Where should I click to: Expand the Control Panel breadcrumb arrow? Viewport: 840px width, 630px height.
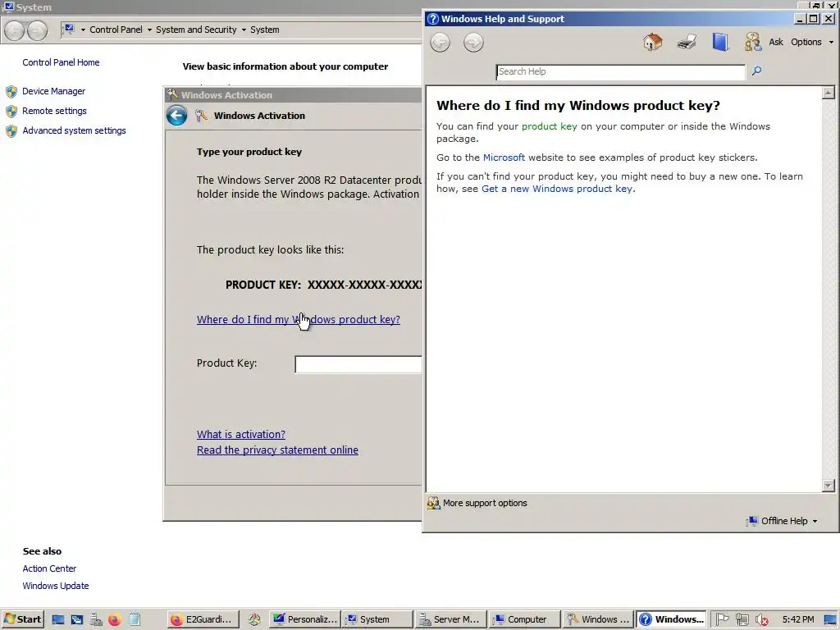tap(149, 30)
